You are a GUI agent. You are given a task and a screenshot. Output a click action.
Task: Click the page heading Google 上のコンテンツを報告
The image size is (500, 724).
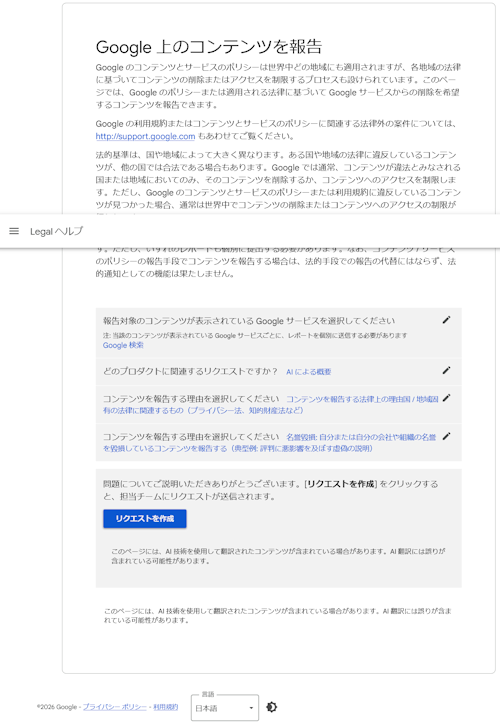coord(209,47)
